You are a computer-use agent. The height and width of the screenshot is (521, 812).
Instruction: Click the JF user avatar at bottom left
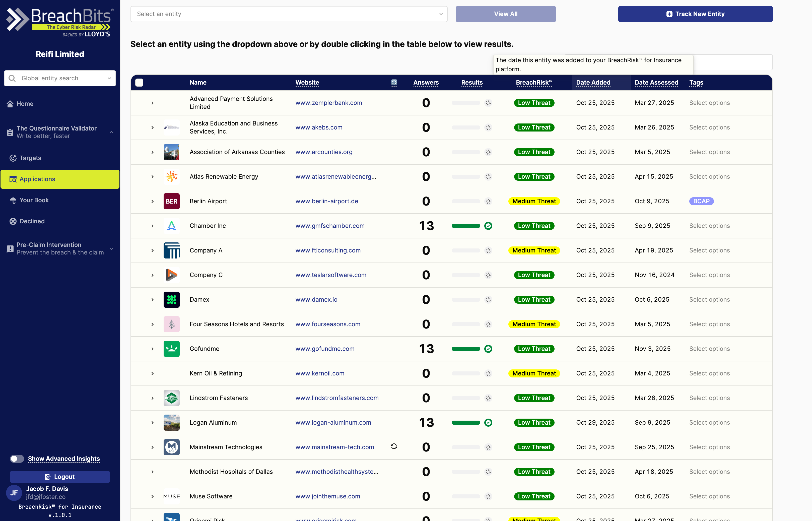[14, 493]
